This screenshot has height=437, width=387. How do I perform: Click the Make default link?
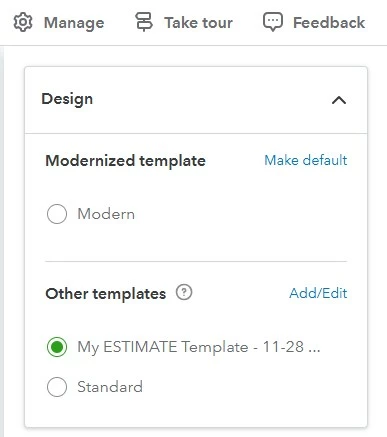pos(306,160)
